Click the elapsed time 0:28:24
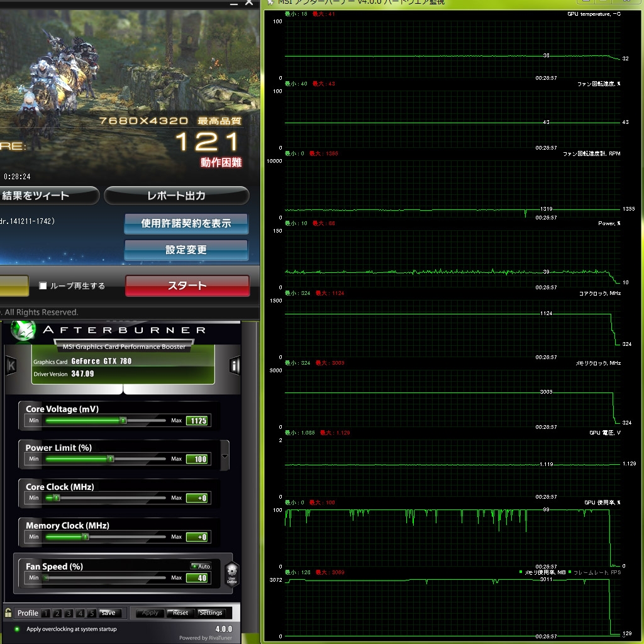 pyautogui.click(x=17, y=177)
